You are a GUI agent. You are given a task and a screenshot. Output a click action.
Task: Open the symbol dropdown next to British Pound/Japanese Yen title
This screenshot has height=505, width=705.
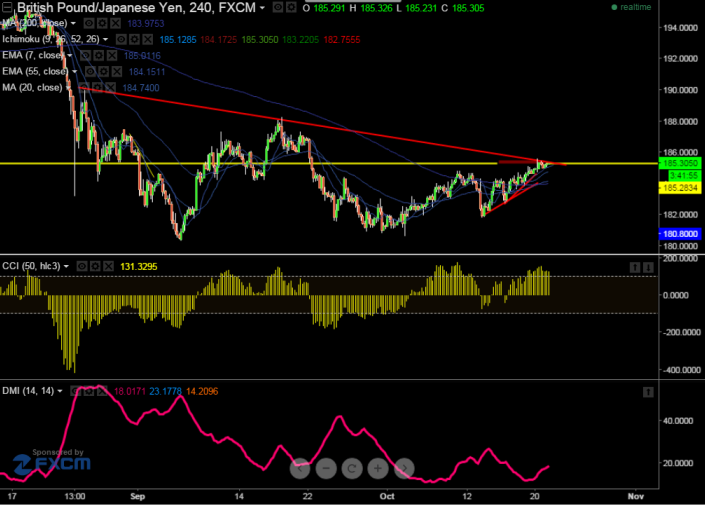point(262,8)
